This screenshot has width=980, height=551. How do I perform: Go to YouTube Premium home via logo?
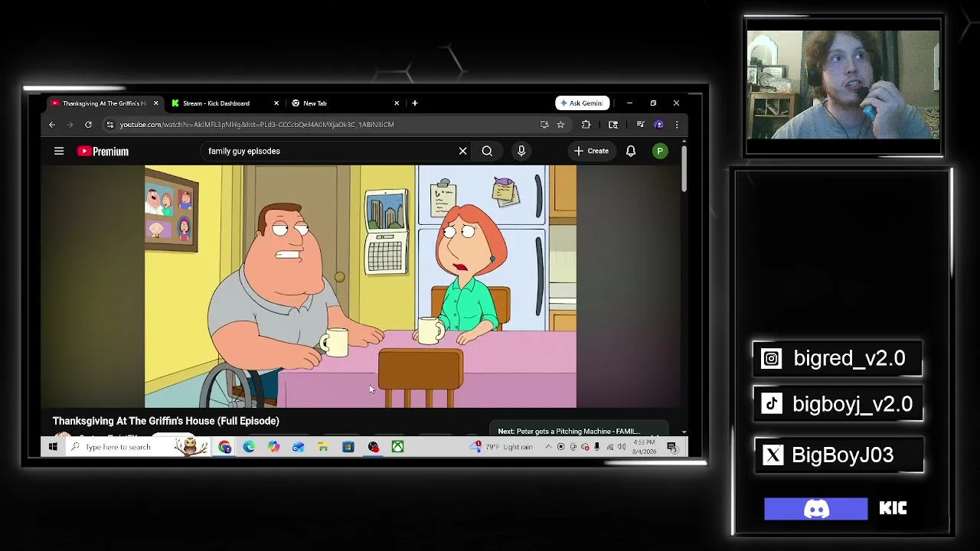click(103, 152)
